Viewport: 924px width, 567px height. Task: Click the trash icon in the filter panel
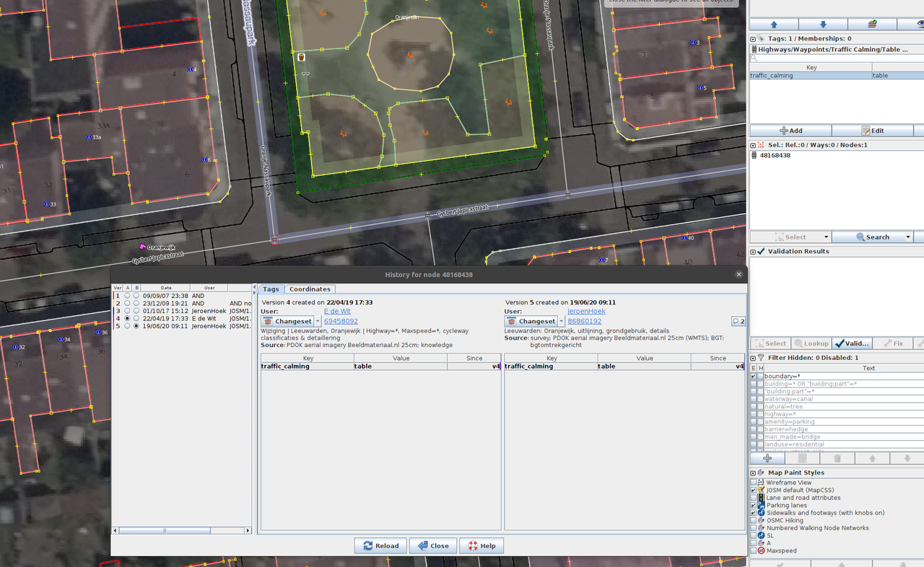click(x=837, y=459)
